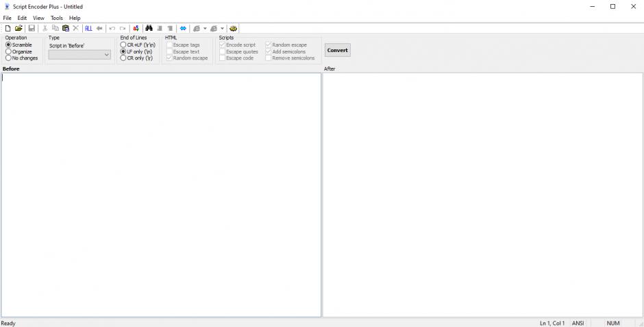This screenshot has height=327, width=644.
Task: Click the replace text toolbar icon
Action: (x=136, y=28)
